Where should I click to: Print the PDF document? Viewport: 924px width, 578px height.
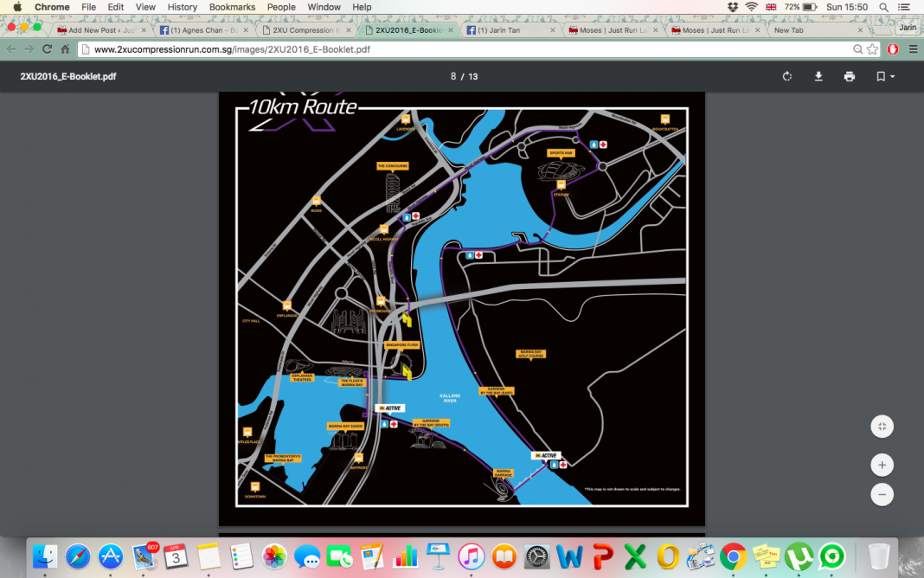pos(850,76)
